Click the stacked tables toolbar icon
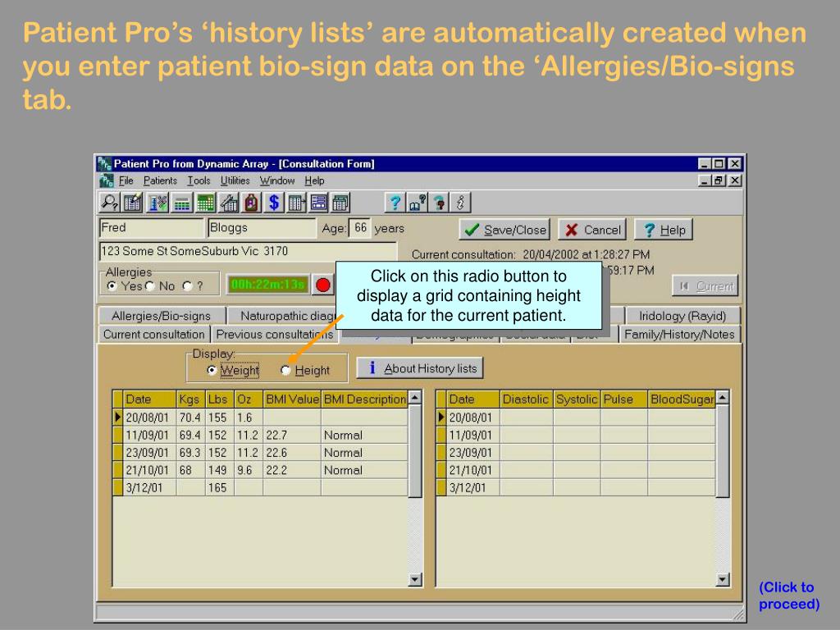 [x=340, y=203]
